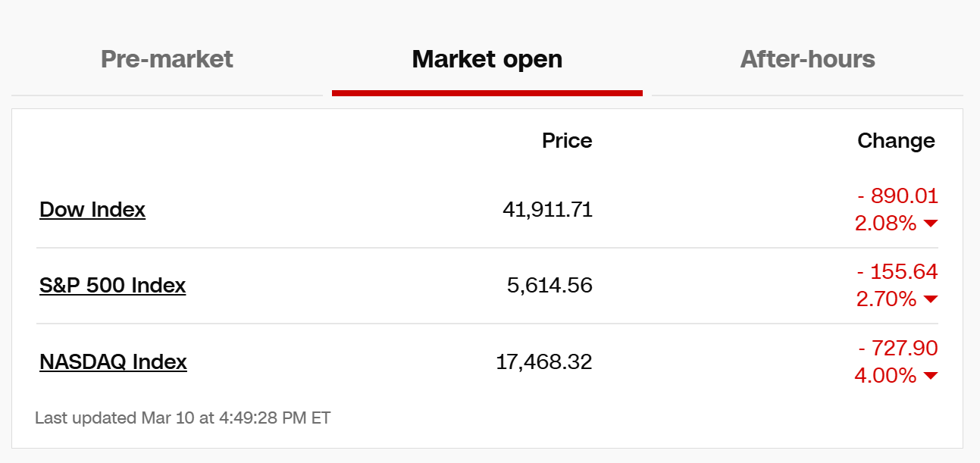Screen dimensions: 980x463
Task: Click the red down arrow beside 2.08%
Action: 931,224
